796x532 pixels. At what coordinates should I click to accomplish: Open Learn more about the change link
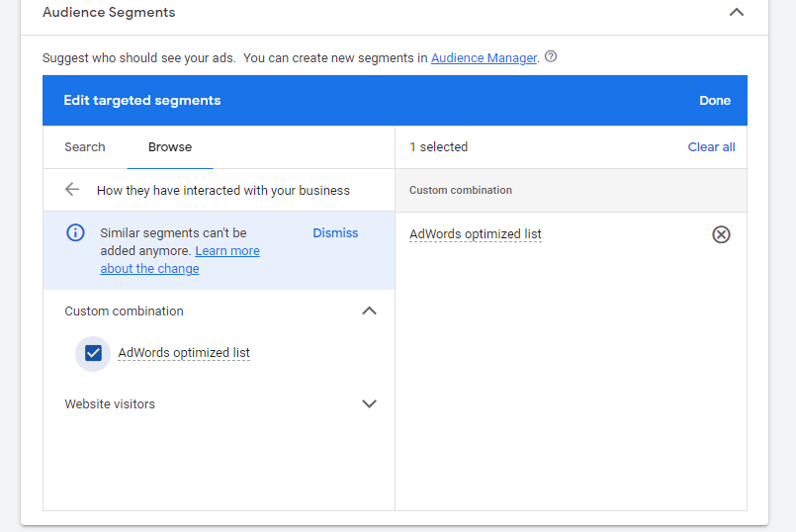pyautogui.click(x=180, y=259)
